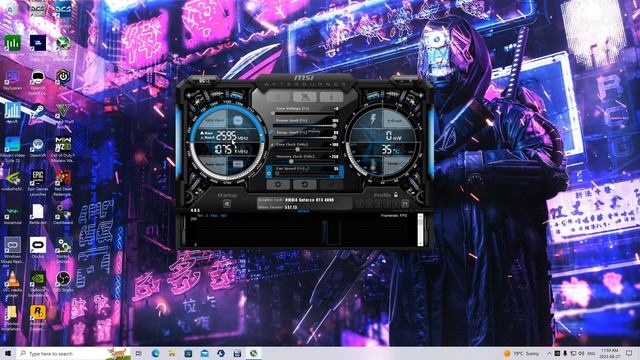Screen dimensions: 640x360
Task: Adjust the Power Limit slider
Action: 305,125
